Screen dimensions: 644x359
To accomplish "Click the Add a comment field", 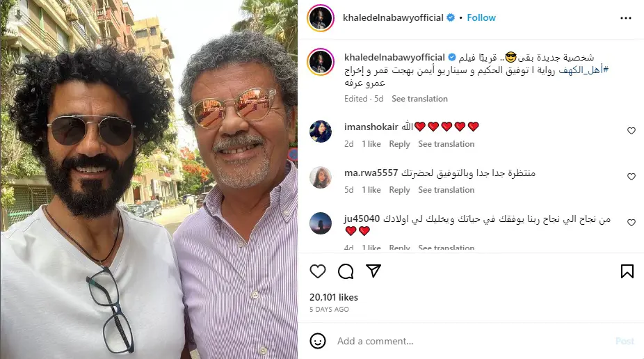I will click(472, 341).
